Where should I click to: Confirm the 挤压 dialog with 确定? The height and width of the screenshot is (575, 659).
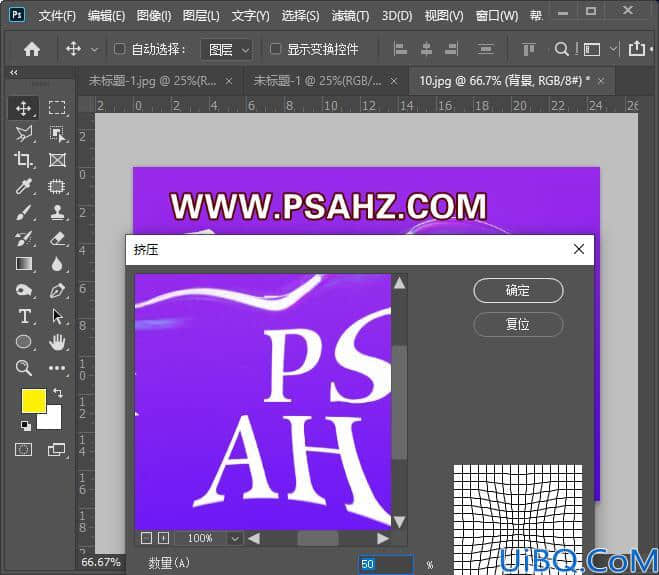[518, 290]
